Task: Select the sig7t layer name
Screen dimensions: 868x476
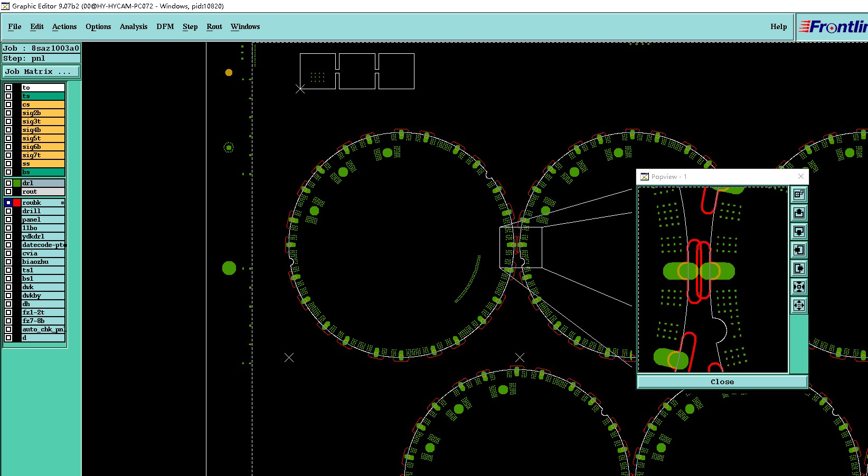Action: pyautogui.click(x=43, y=155)
